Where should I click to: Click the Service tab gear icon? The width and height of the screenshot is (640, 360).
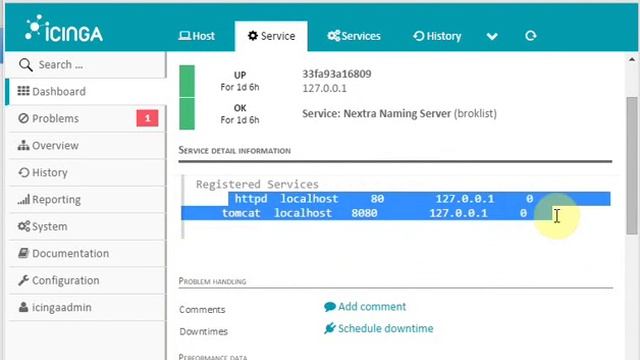click(x=253, y=36)
